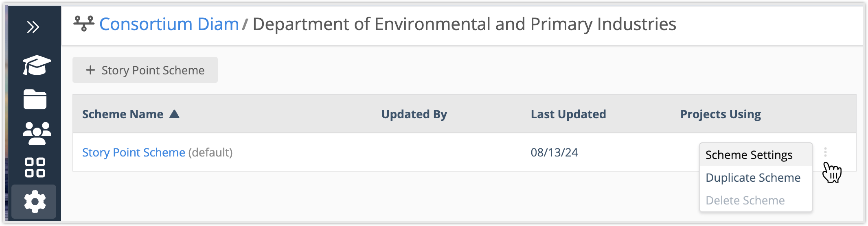Open the folder icon in sidebar
The width and height of the screenshot is (868, 226).
pyautogui.click(x=35, y=99)
